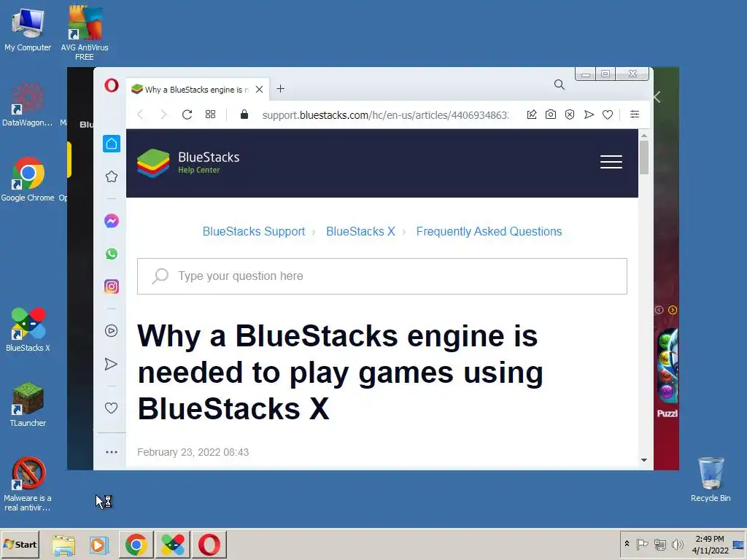
Task: Click the close X in the BlueStacks X window behind
Action: 658,98
